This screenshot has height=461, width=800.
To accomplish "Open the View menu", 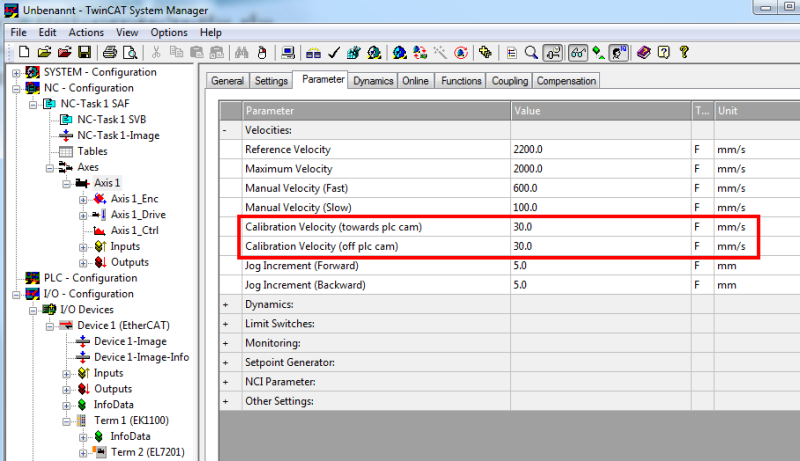I will point(127,32).
